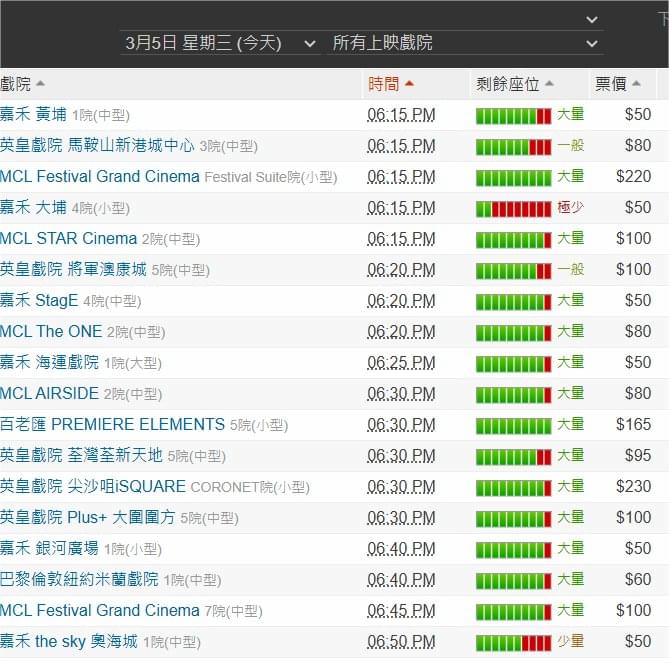Select 06:20 PM showtime at MCL The ONE
Screen dimensions: 669x663
(x=401, y=332)
